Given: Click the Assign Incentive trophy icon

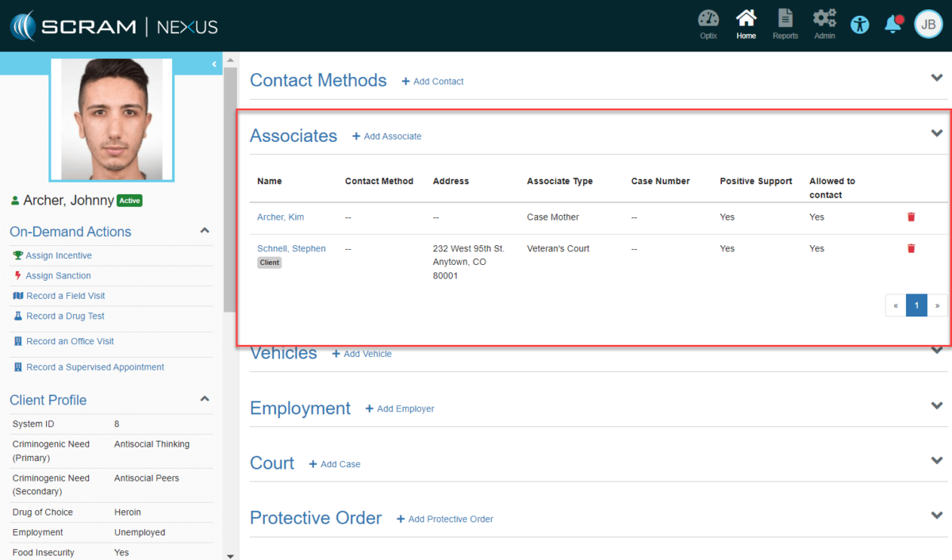Looking at the screenshot, I should (17, 256).
